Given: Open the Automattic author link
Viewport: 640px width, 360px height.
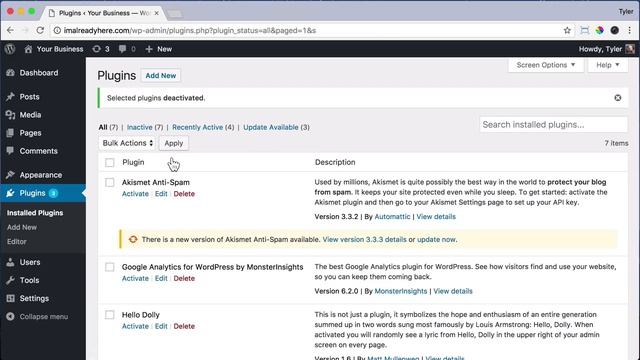Looking at the screenshot, I should pos(392,217).
